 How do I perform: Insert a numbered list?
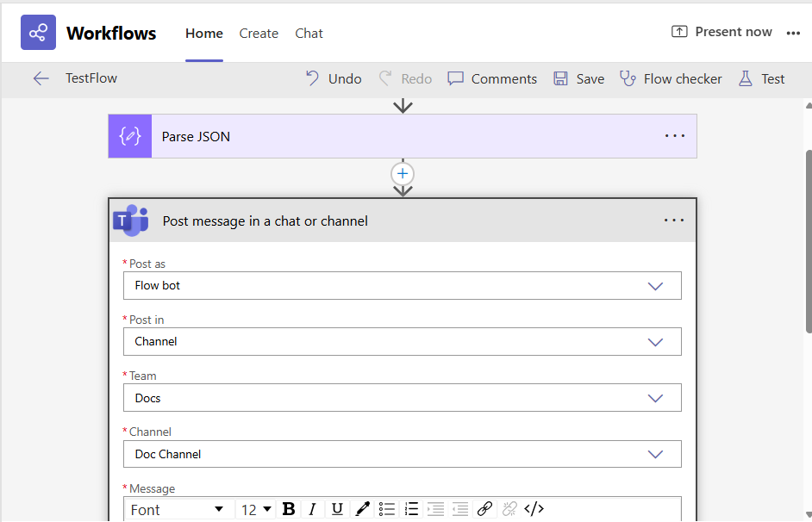[411, 509]
